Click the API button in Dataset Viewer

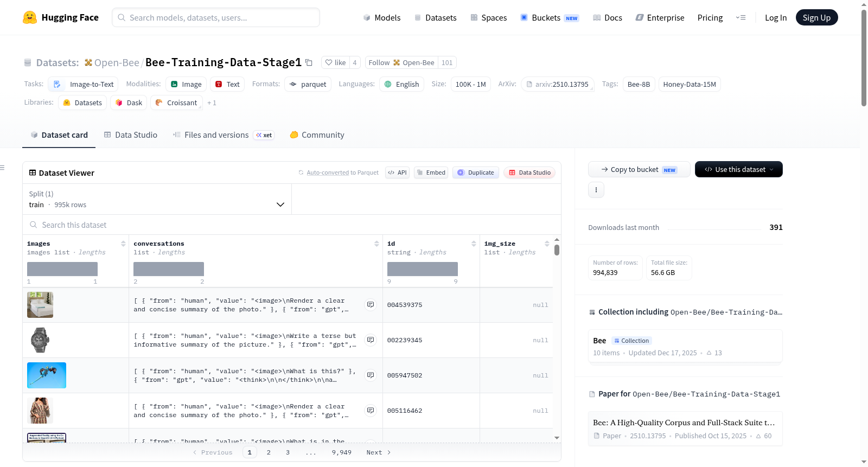(x=397, y=172)
